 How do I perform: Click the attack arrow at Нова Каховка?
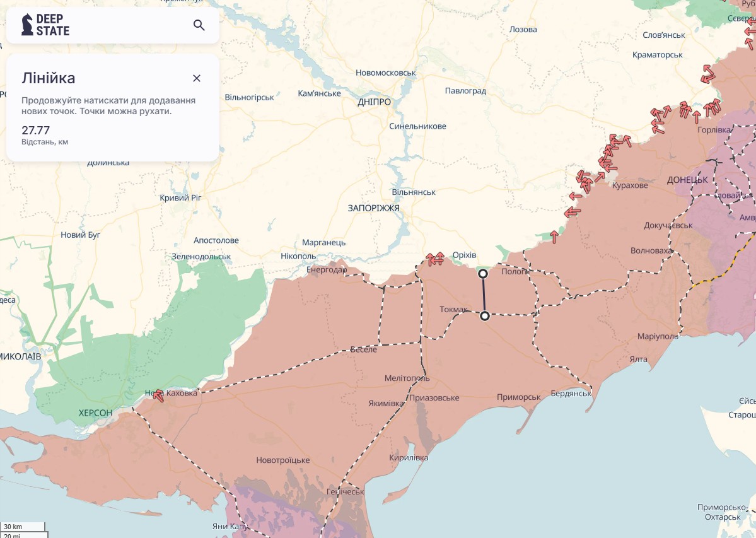click(x=158, y=395)
